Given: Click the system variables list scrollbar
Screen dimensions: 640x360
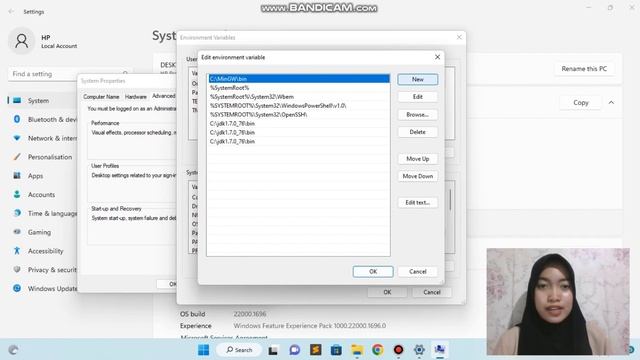Looking at the screenshot, I should pyautogui.click(x=451, y=200).
